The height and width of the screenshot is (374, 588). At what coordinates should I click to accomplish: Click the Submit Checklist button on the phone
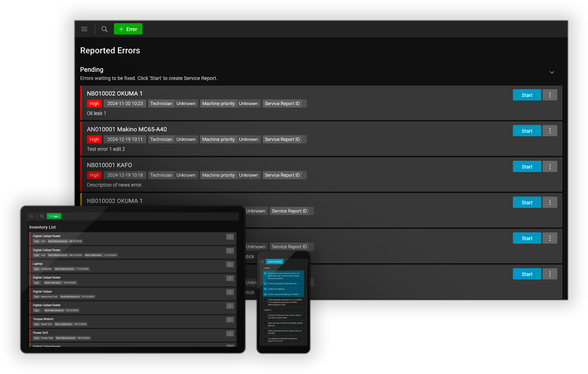(275, 262)
